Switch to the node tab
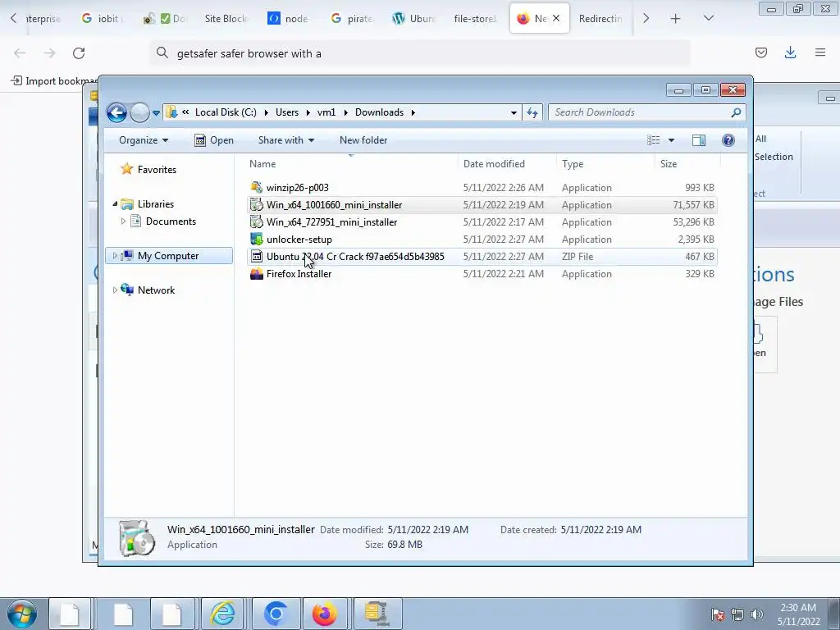Screen dimensions: 840x630 pos(288,19)
